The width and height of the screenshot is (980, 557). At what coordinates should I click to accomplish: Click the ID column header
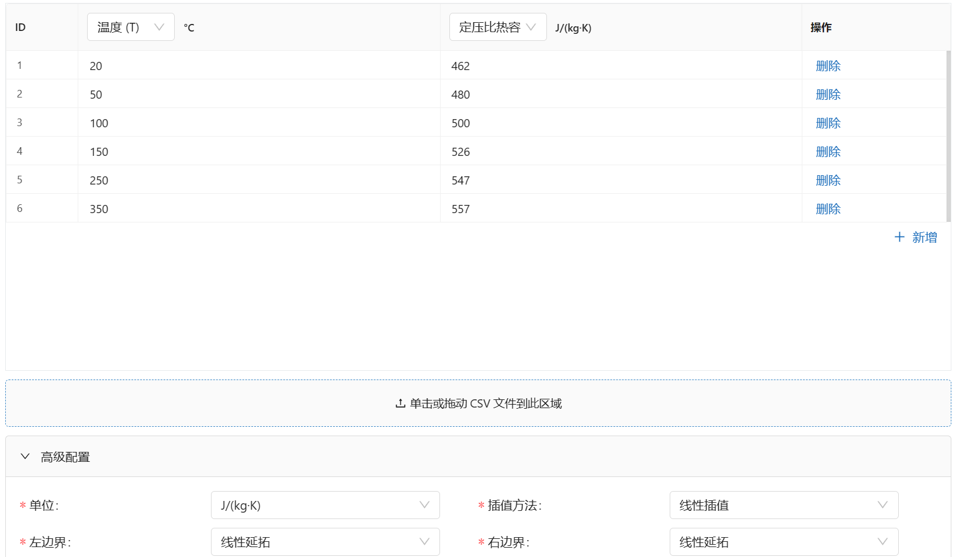click(41, 27)
